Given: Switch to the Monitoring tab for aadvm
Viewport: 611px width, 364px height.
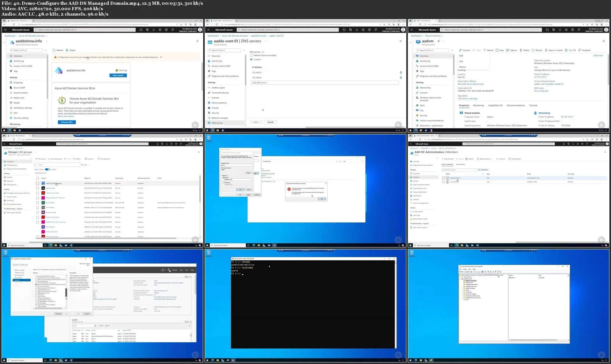Looking at the screenshot, I should coord(478,105).
